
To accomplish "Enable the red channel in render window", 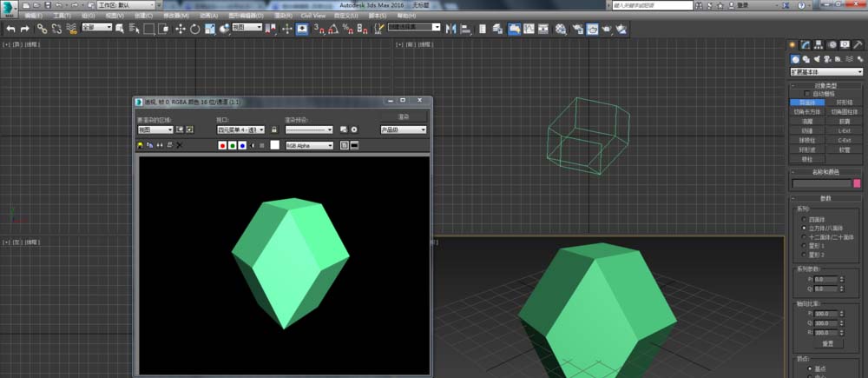I will click(223, 146).
